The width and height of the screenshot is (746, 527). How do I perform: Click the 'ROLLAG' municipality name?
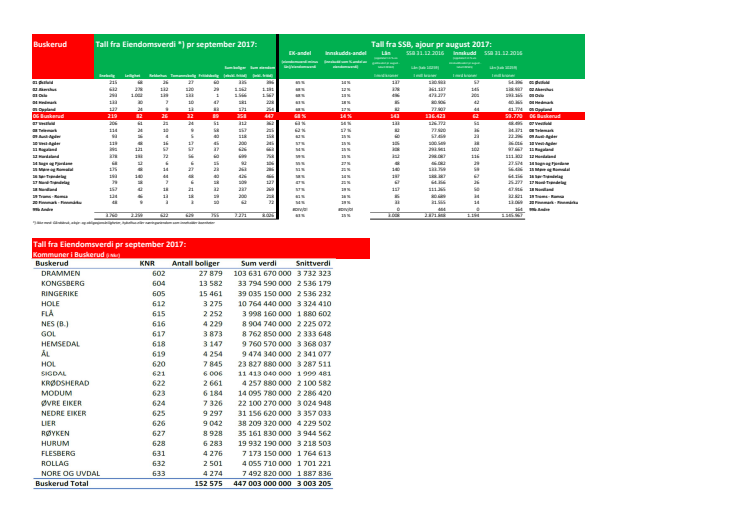(55, 464)
